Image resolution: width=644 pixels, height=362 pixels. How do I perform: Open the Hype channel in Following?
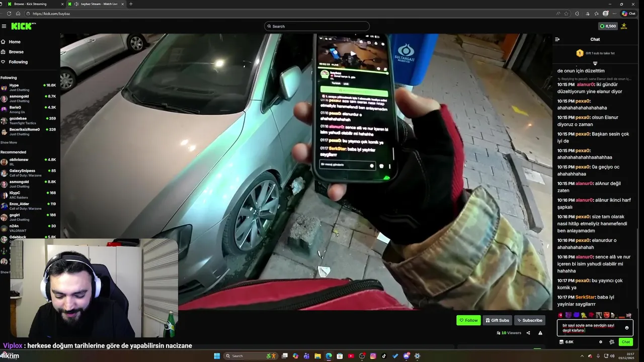tap(29, 87)
